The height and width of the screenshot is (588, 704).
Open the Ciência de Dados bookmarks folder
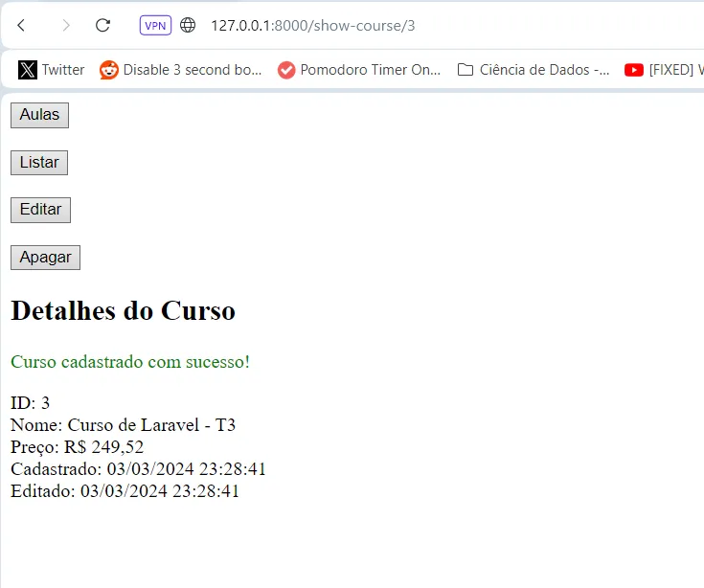click(534, 70)
